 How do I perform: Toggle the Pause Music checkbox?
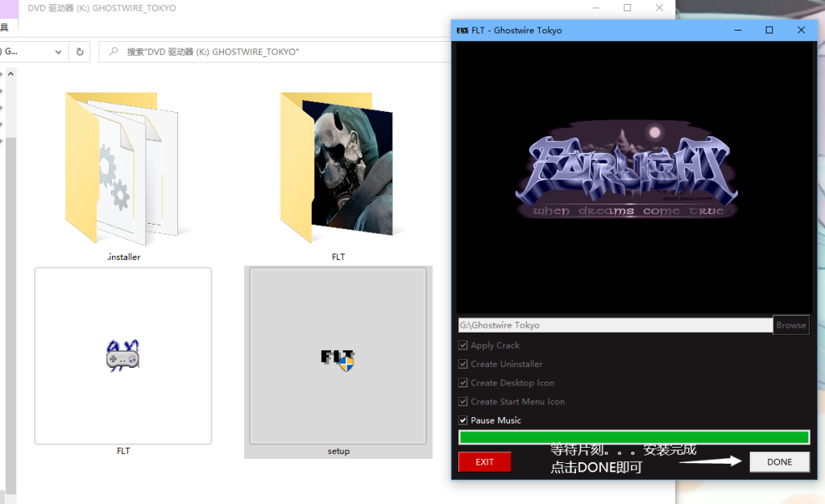pyautogui.click(x=463, y=420)
